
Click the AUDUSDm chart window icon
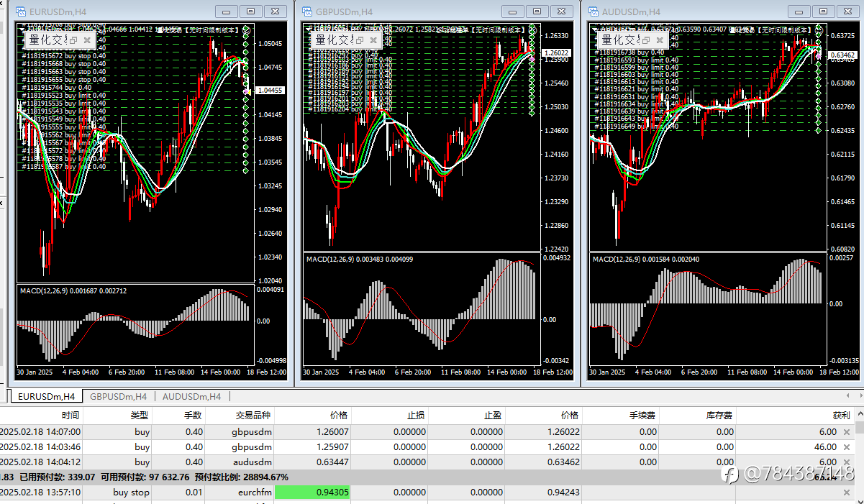[594, 12]
